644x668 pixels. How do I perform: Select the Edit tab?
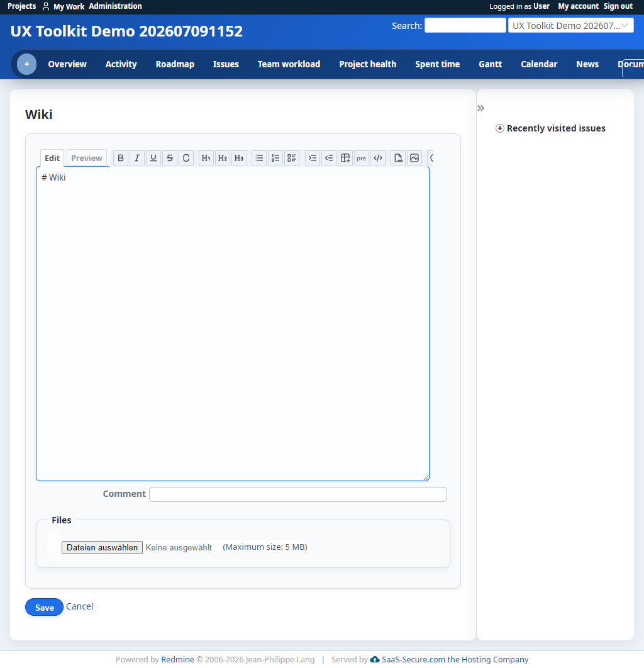(x=52, y=158)
